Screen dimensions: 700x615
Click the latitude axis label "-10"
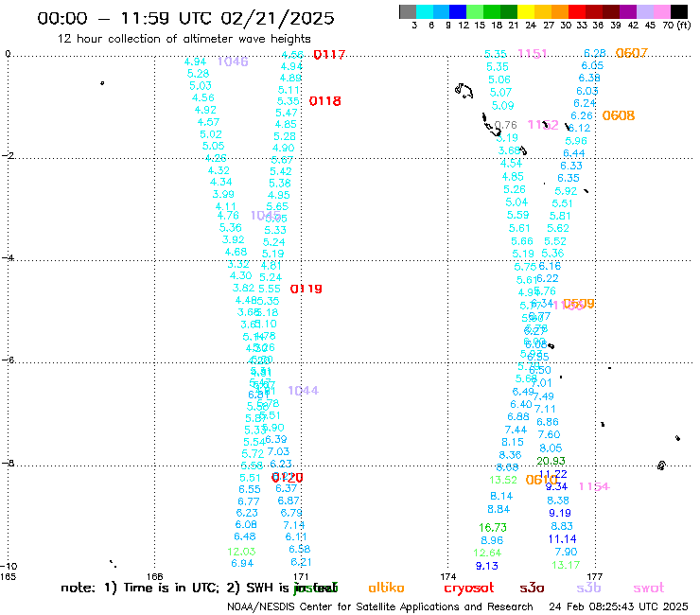[9, 567]
